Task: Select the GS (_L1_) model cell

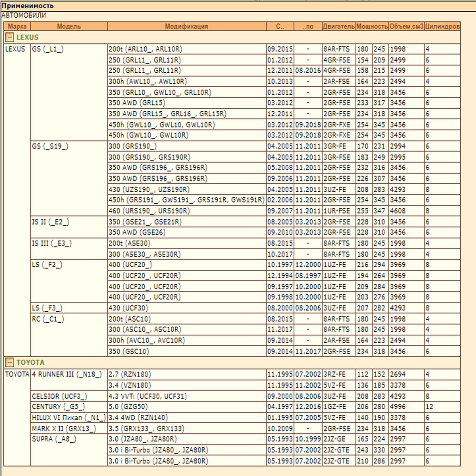Action: [48, 49]
